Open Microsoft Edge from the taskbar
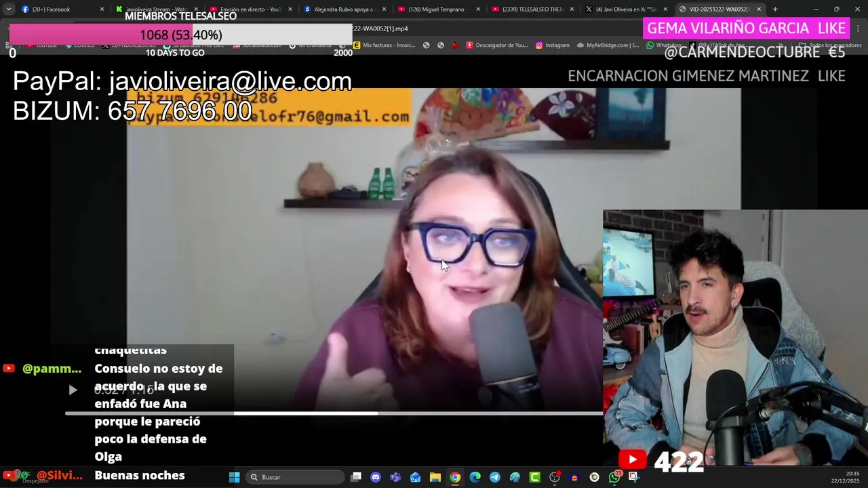The image size is (868, 488). 475,477
